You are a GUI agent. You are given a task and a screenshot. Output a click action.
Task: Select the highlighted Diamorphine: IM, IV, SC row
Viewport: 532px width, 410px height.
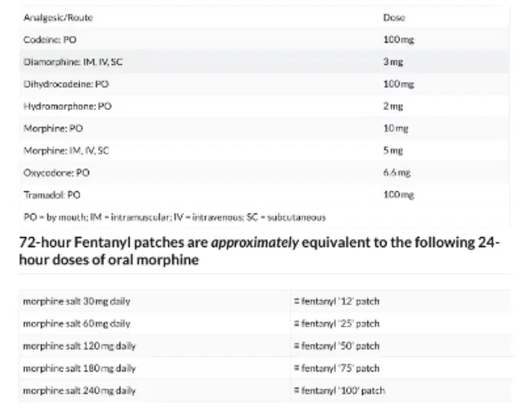(264, 62)
